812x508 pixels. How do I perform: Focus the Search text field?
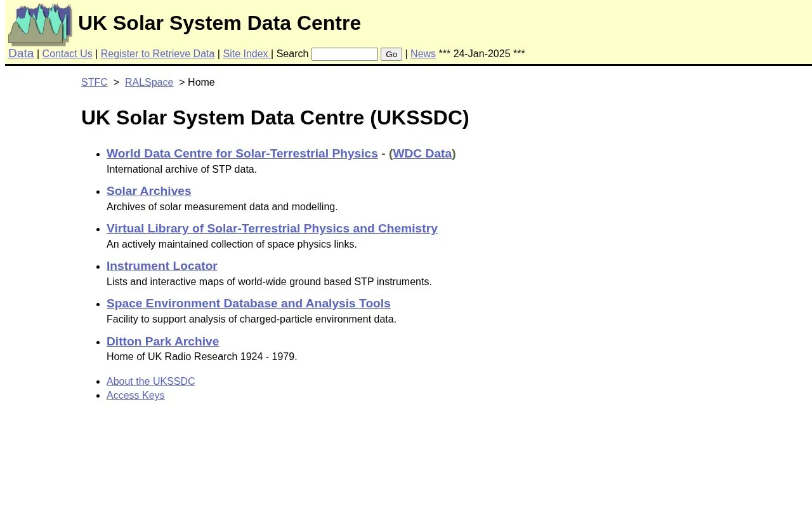[x=344, y=54]
